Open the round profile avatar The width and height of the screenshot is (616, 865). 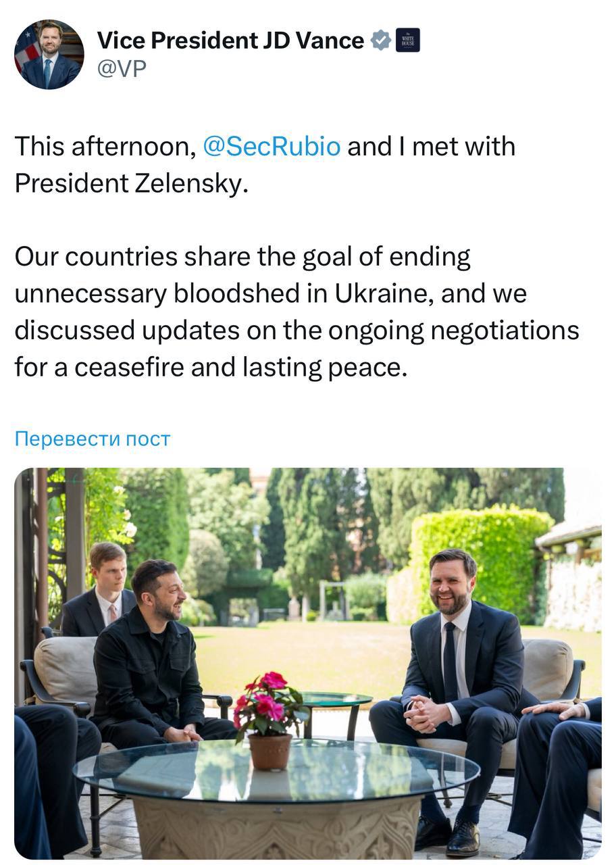[x=49, y=55]
